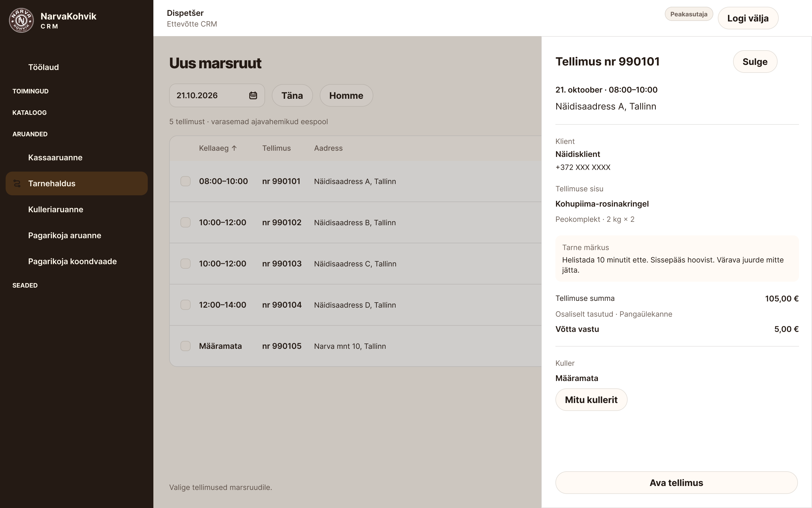Click Näidisaadress C, Tallinn row address

click(355, 264)
